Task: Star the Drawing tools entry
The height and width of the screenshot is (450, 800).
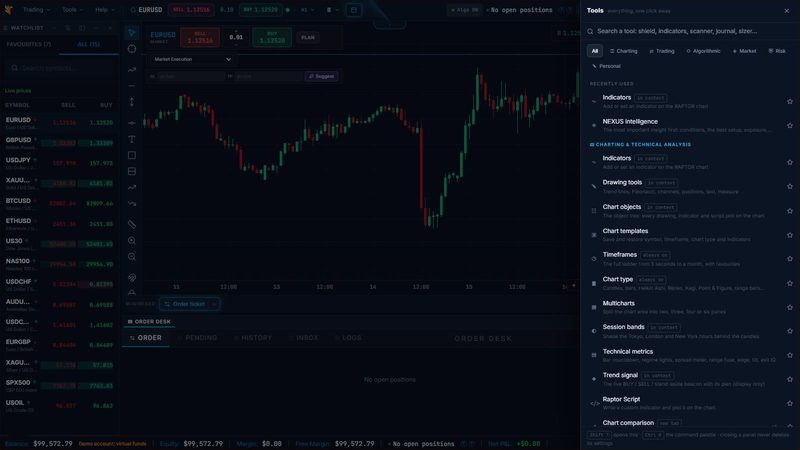Action: [790, 186]
